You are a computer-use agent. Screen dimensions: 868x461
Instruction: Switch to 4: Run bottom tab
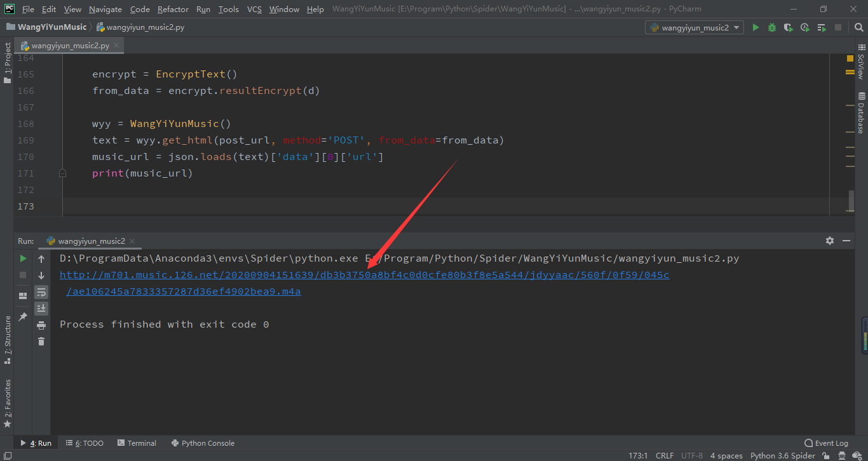(x=36, y=443)
